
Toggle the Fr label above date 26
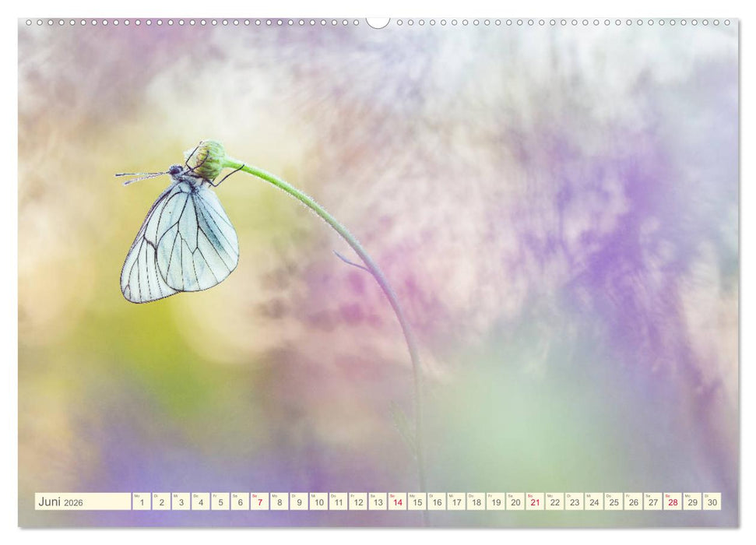628,494
